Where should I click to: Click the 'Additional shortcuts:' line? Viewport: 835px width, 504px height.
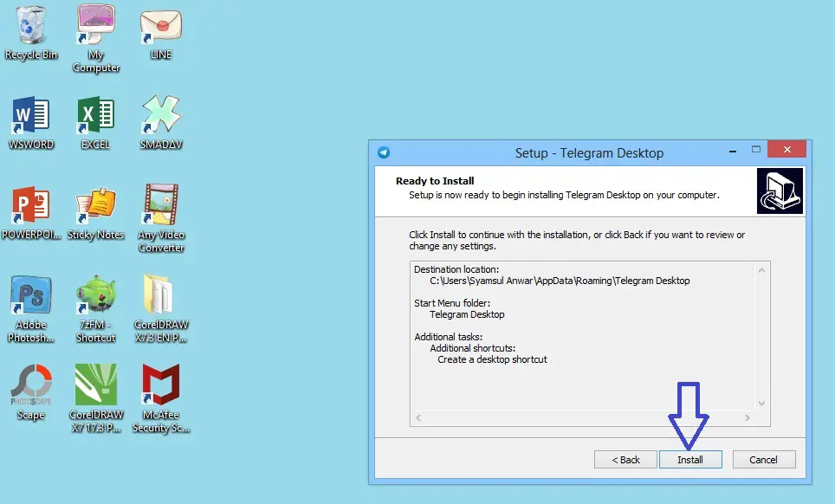coord(472,348)
